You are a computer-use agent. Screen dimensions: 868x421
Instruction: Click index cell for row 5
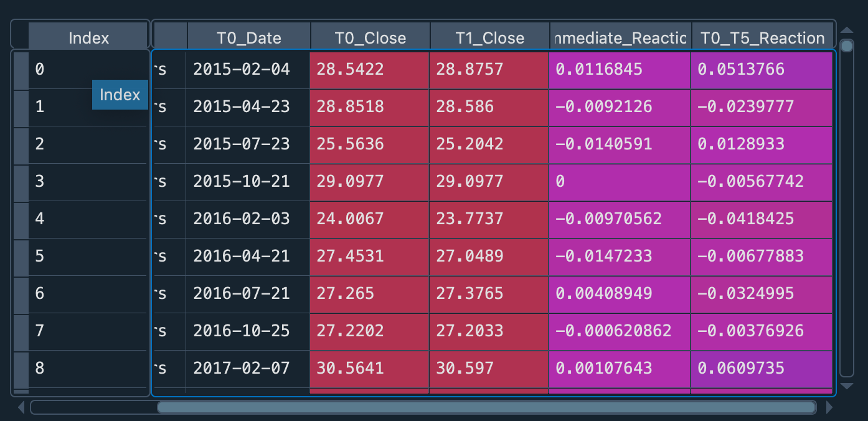tap(87, 256)
